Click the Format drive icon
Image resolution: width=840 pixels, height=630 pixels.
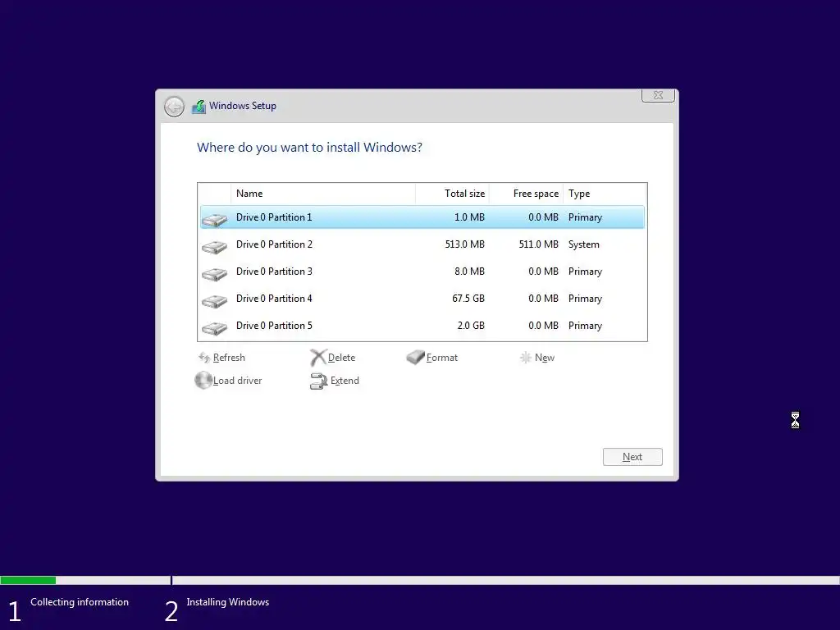pos(415,357)
